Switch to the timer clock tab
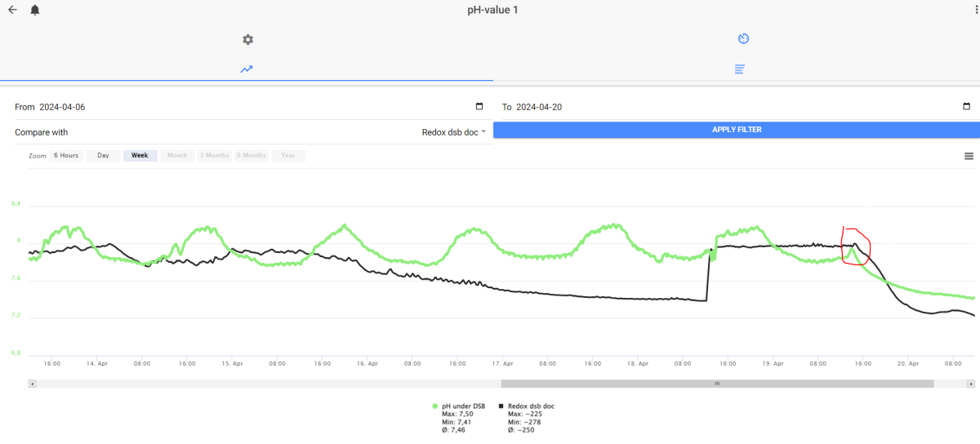 pos(743,39)
